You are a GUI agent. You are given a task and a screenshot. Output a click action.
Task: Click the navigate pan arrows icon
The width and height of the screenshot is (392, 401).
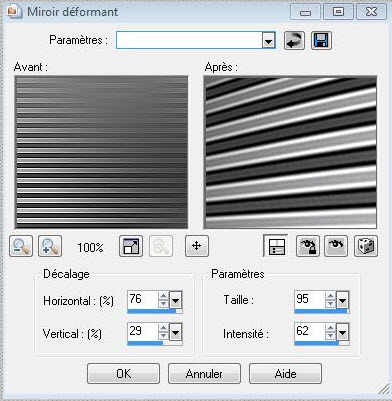(197, 246)
